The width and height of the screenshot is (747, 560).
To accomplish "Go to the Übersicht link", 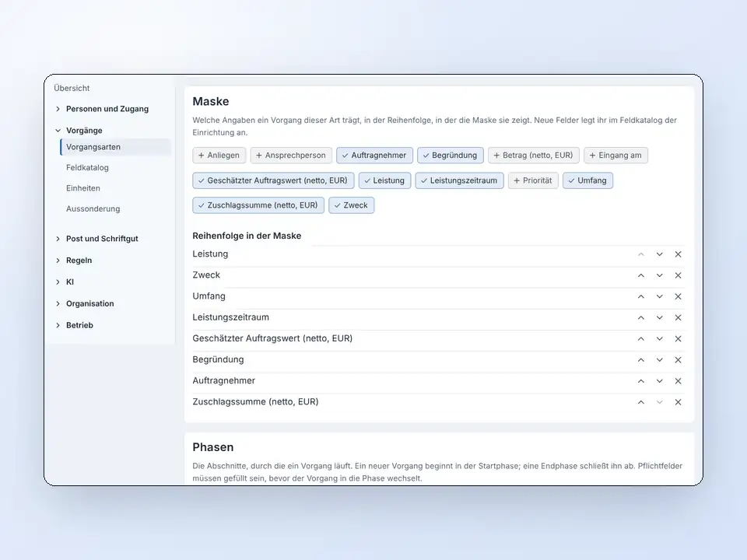I will tap(72, 88).
